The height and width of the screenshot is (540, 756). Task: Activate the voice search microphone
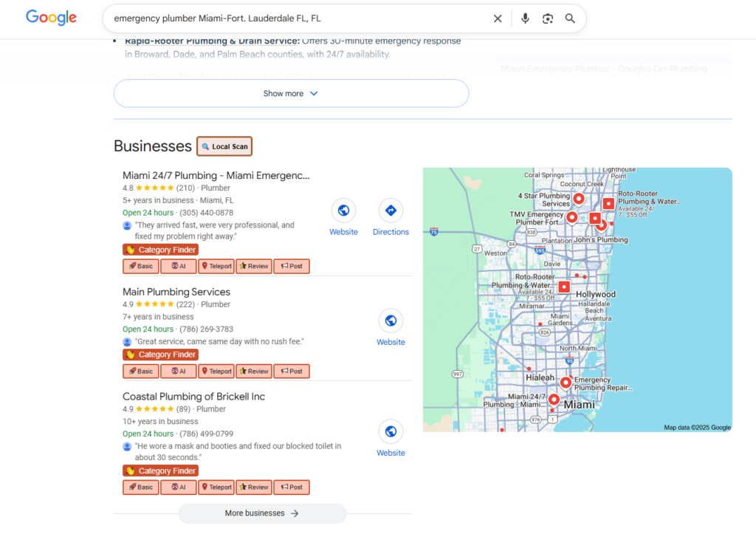[525, 18]
